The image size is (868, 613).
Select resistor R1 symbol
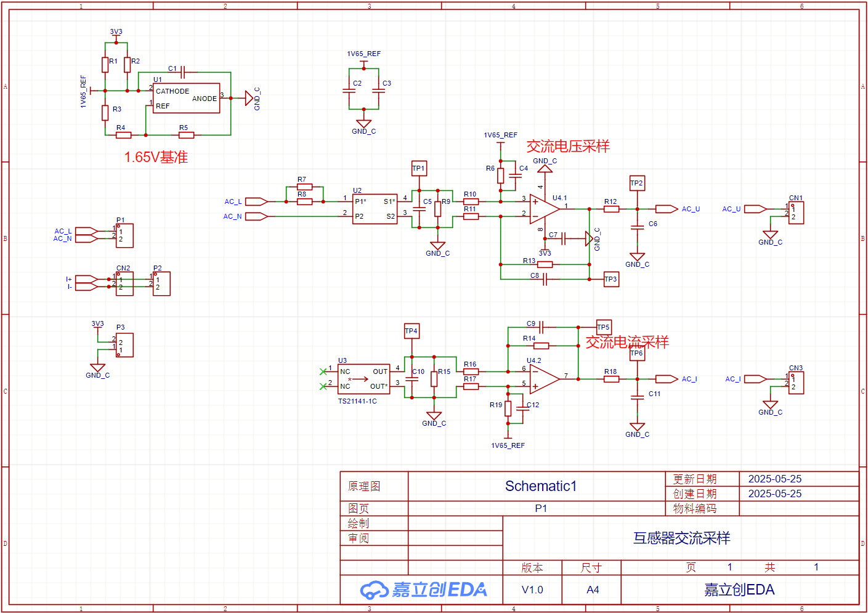coord(105,65)
